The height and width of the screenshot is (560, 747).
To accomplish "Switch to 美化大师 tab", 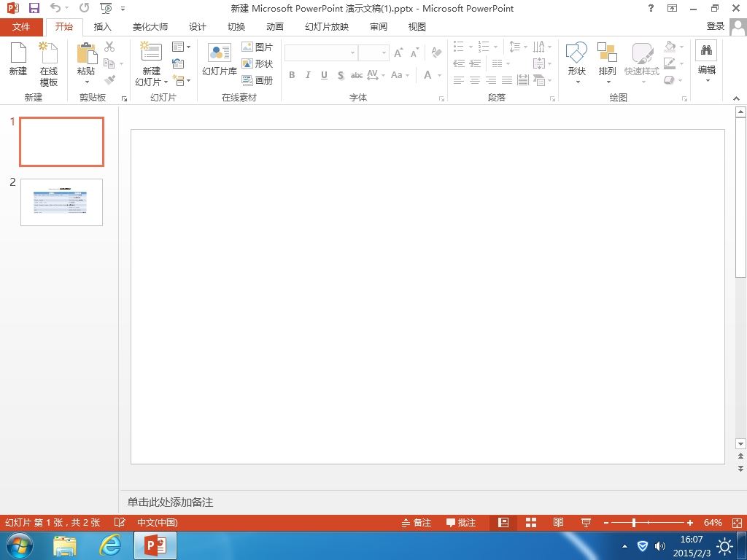I will tap(150, 27).
